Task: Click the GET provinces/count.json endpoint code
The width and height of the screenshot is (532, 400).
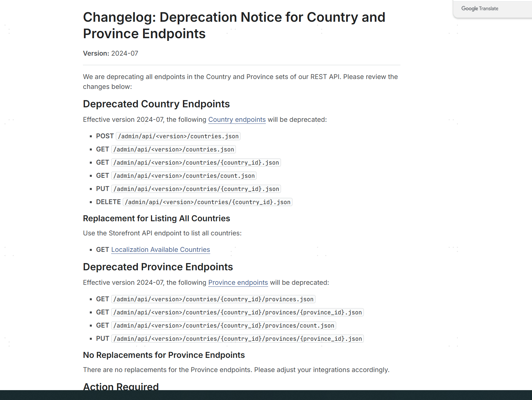Action: (224, 326)
